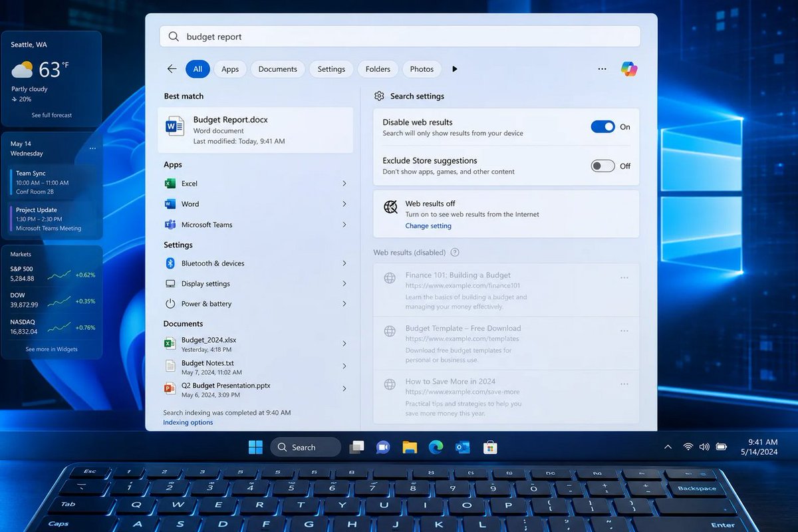Click See more in Widgets link
The width and height of the screenshot is (798, 532).
(52, 349)
